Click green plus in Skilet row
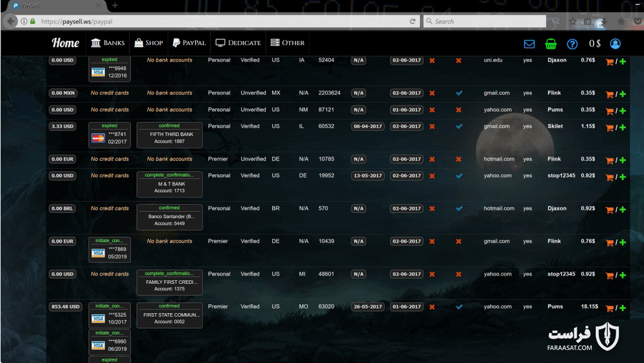Viewport: 644px width, 363px height. point(622,127)
